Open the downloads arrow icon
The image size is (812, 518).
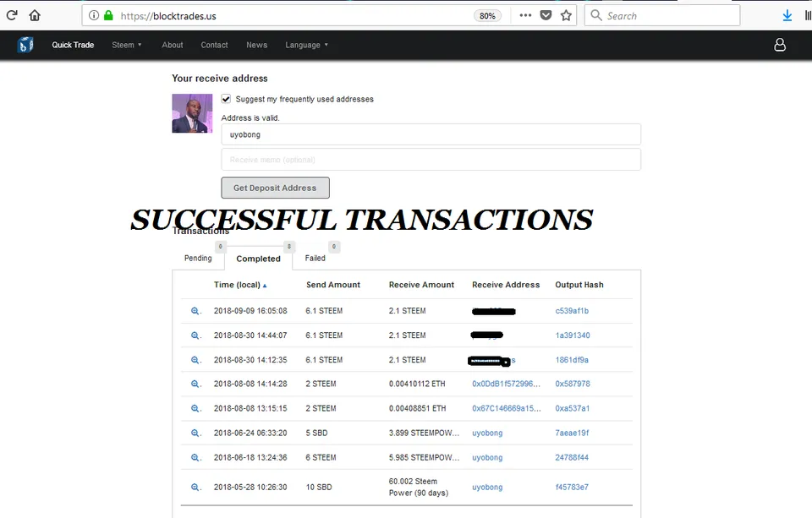pyautogui.click(x=787, y=15)
